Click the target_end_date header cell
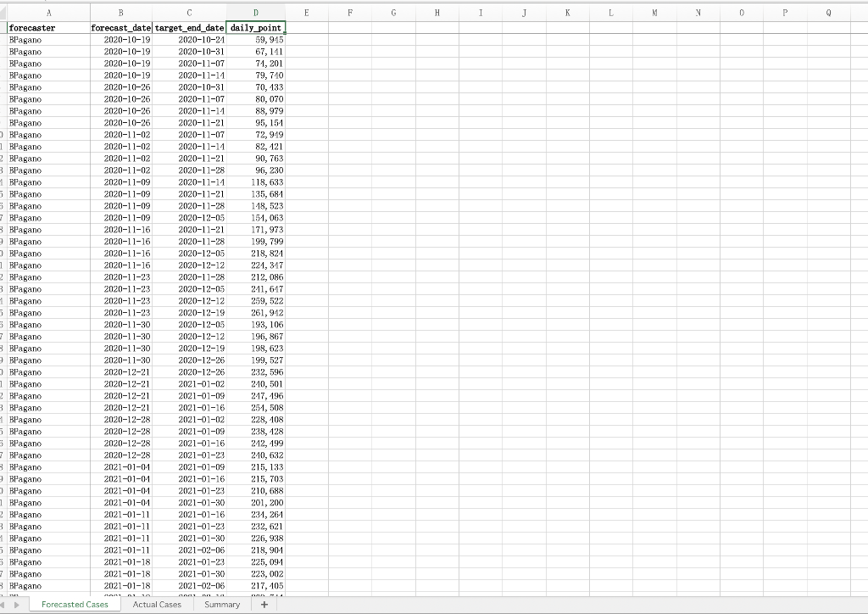The image size is (868, 614). (x=190, y=27)
